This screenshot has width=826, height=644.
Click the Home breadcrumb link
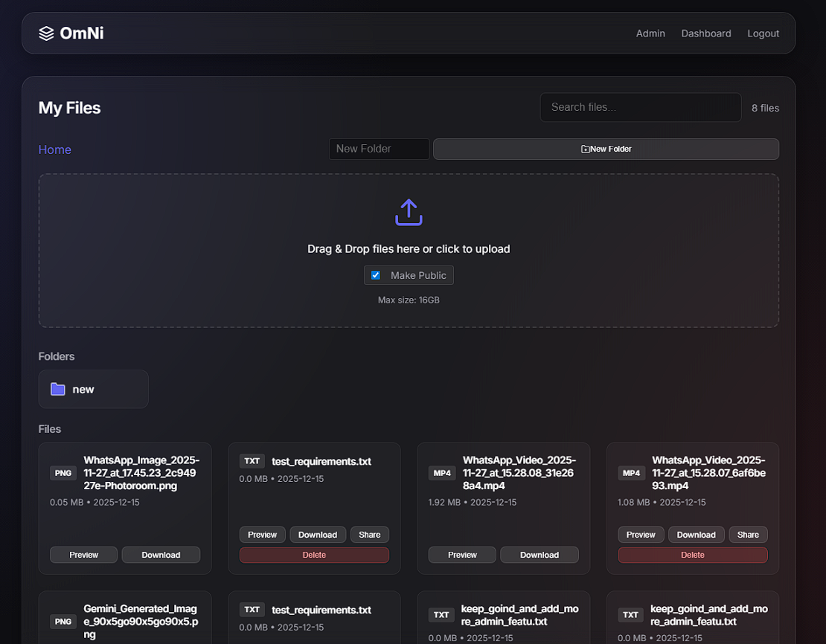[x=55, y=149]
